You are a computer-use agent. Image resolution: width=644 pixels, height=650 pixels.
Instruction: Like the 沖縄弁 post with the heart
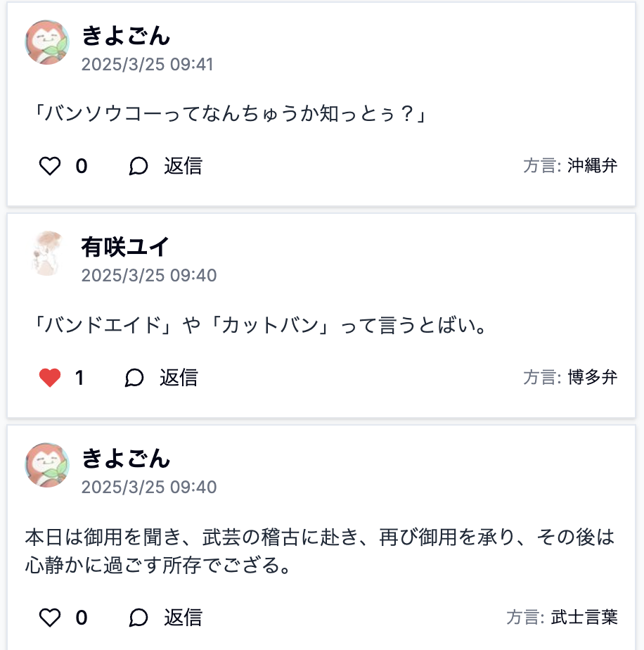pos(50,167)
